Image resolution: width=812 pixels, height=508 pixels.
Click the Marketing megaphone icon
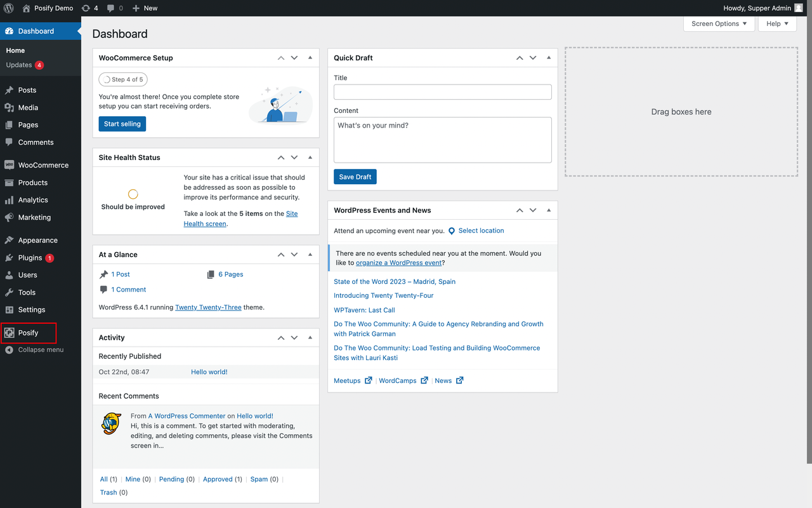pyautogui.click(x=9, y=217)
